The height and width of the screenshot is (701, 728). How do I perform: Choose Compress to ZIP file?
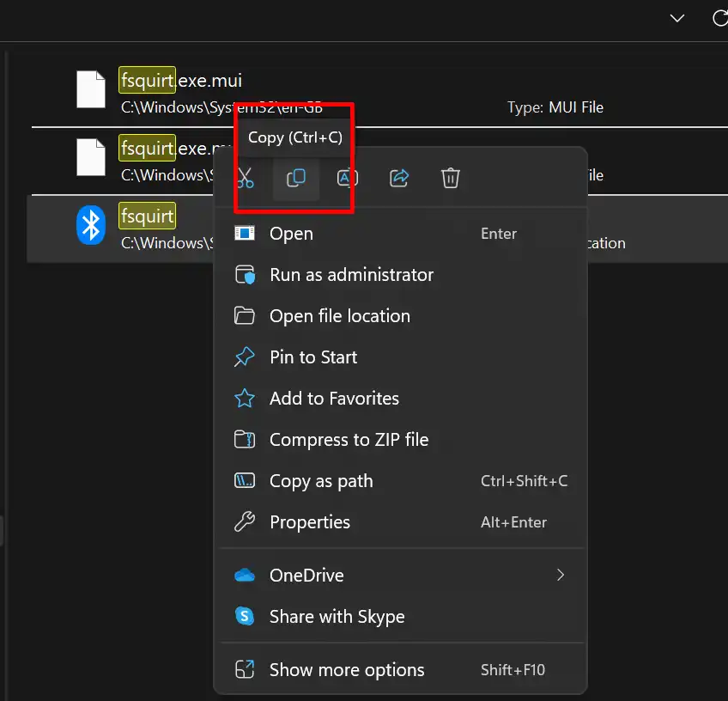402,440
